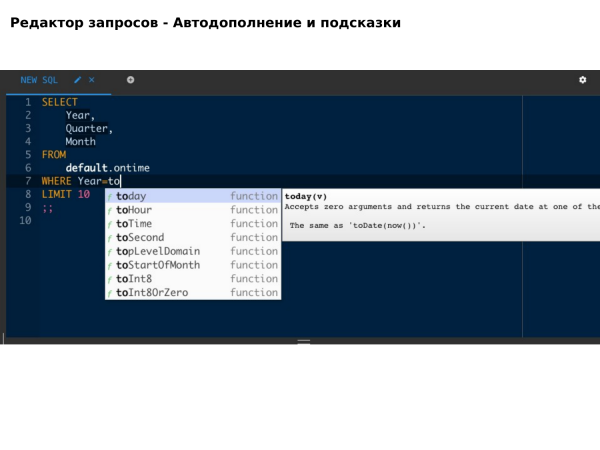Click the today(v) documentation tooltip
The height and width of the screenshot is (450, 600).
440,212
